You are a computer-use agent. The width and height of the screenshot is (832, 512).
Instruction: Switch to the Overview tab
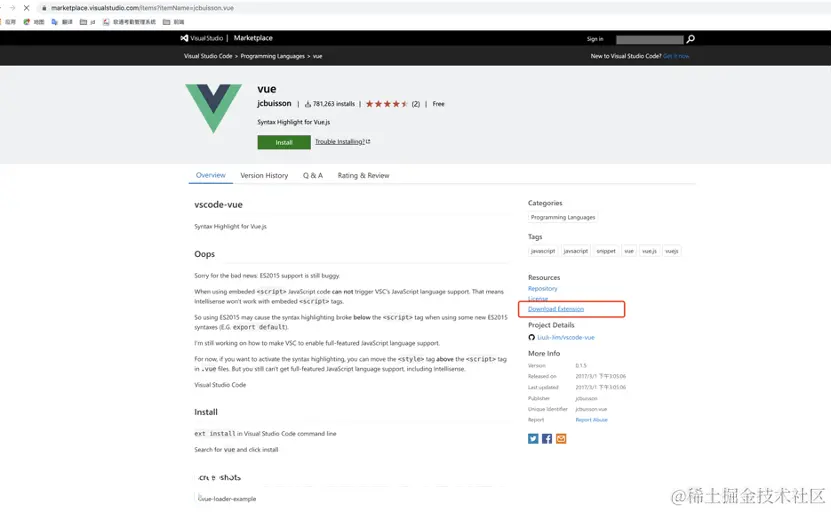pos(211,175)
